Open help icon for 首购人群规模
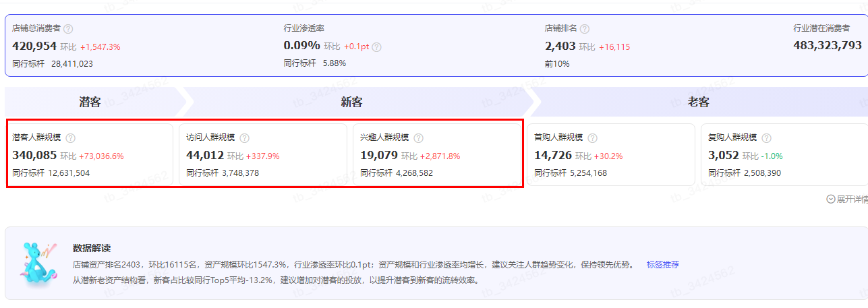Image resolution: width=868 pixels, height=308 pixels. point(592,137)
